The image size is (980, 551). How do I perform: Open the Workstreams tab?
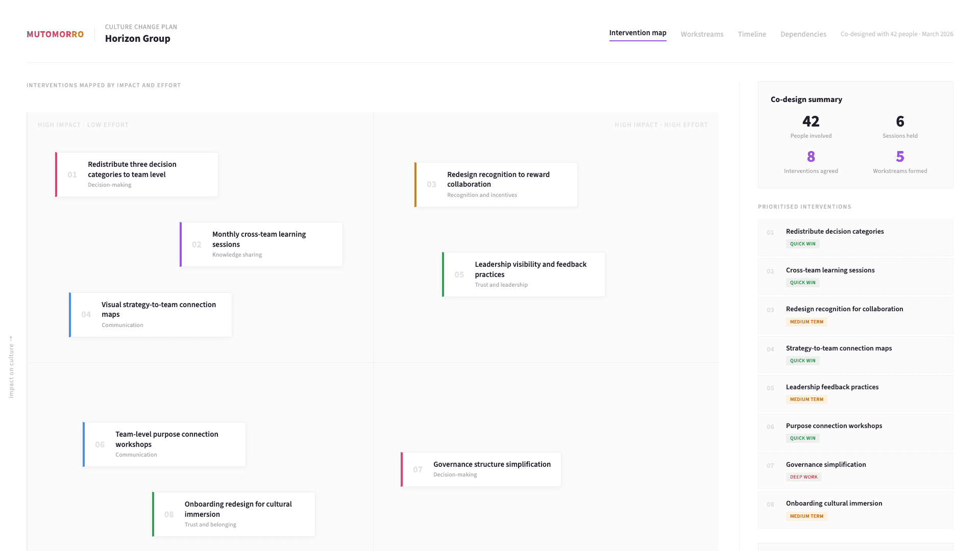702,34
